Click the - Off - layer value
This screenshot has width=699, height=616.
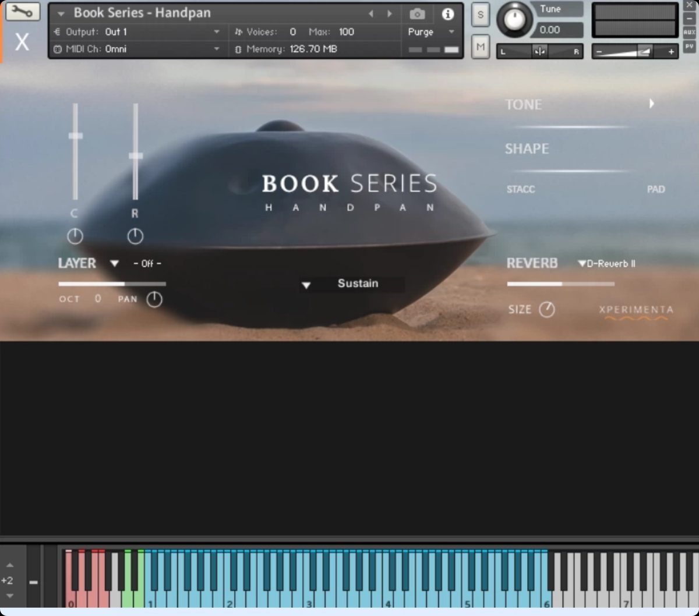point(147,264)
